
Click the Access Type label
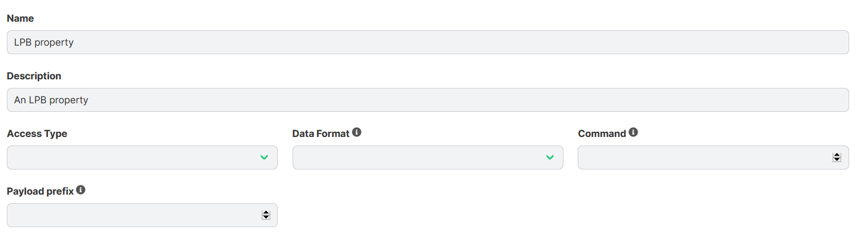[x=37, y=134]
